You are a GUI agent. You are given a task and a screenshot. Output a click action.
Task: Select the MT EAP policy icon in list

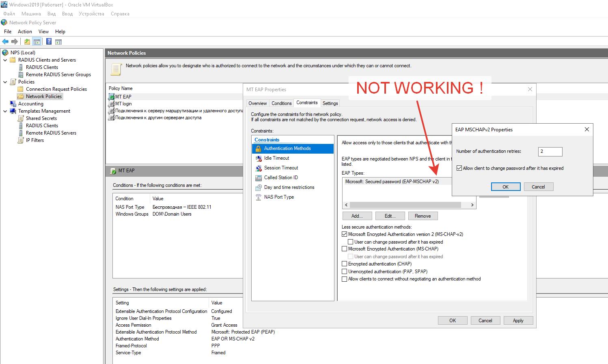tap(111, 96)
